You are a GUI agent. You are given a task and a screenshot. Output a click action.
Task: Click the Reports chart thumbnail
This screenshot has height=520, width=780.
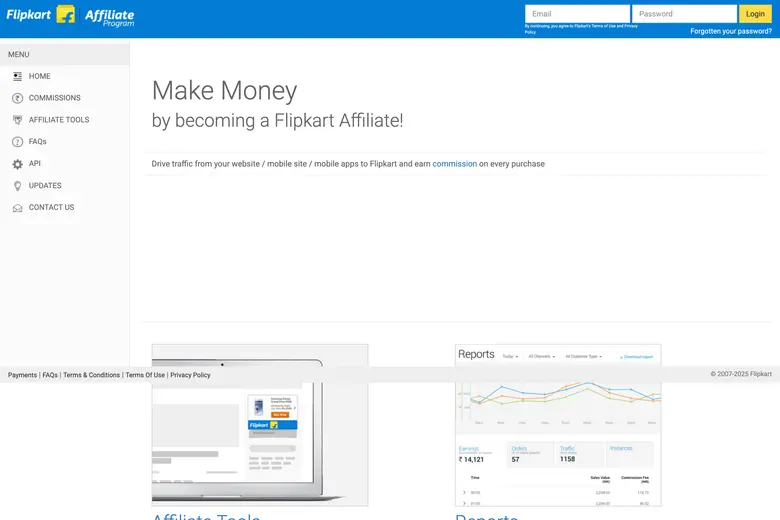pos(558,425)
